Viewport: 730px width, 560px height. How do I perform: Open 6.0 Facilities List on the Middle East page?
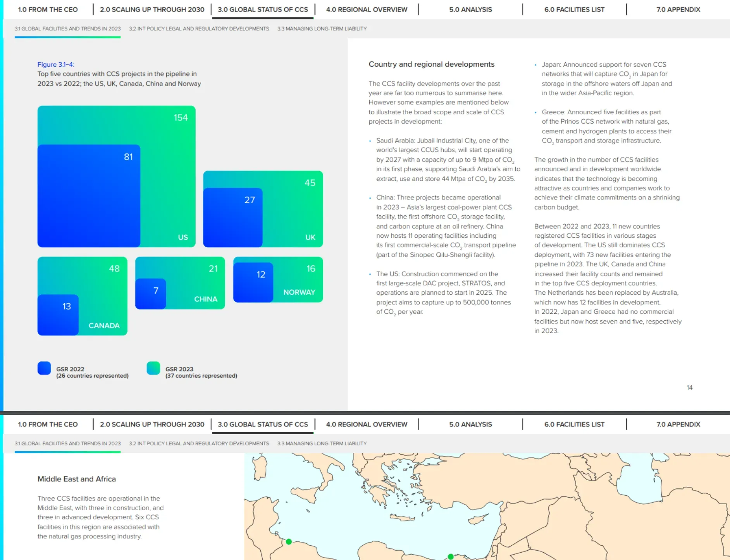click(574, 424)
